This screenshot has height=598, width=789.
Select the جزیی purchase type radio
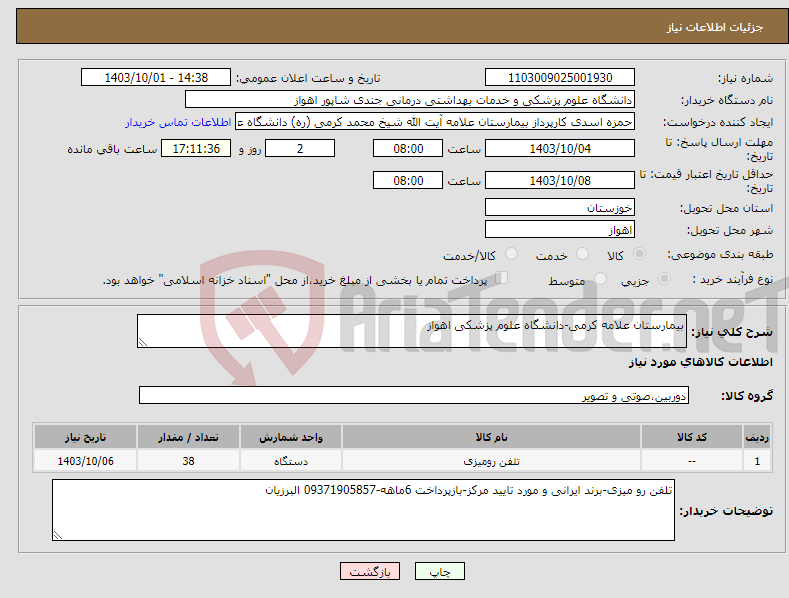click(664, 278)
